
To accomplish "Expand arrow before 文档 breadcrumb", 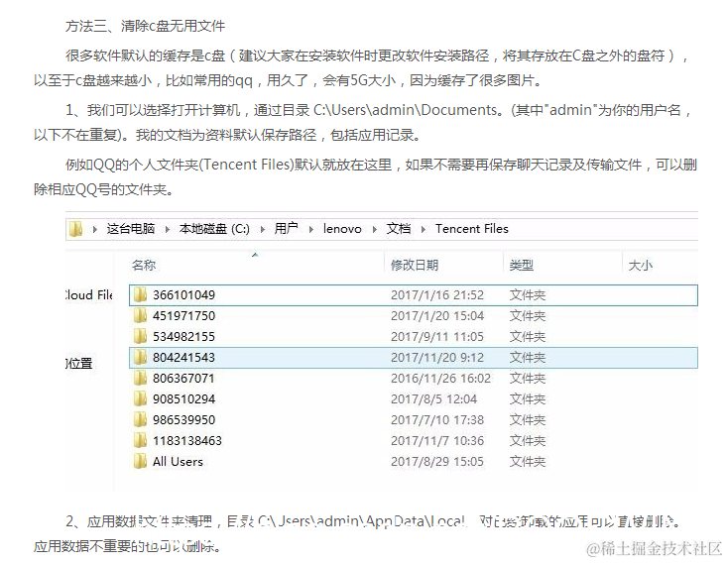I will point(375,229).
